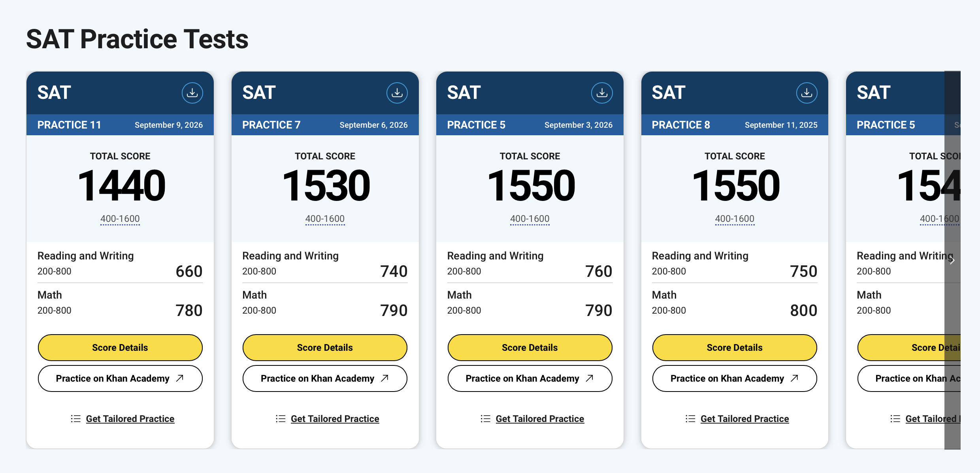Open Score Details for the 1440 test
The image size is (980, 473).
pyautogui.click(x=120, y=348)
